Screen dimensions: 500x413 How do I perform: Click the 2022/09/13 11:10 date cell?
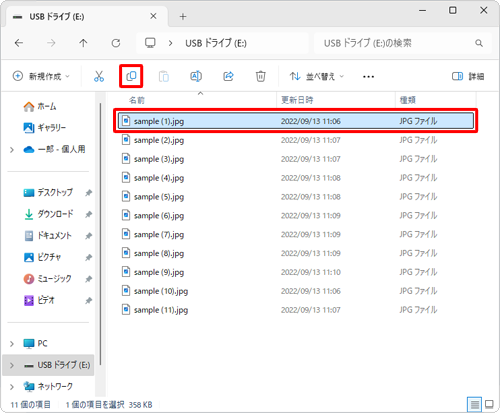pos(311,272)
